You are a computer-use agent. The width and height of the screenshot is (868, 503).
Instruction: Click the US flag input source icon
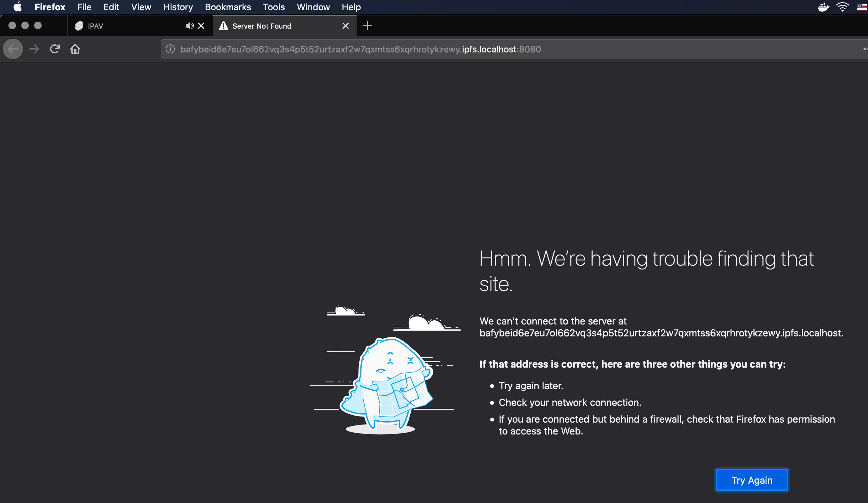pyautogui.click(x=862, y=7)
